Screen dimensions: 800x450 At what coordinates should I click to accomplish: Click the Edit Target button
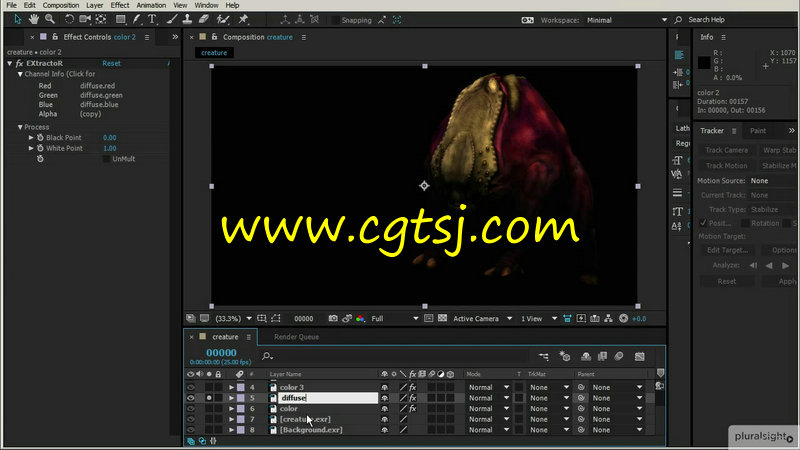pyautogui.click(x=727, y=250)
